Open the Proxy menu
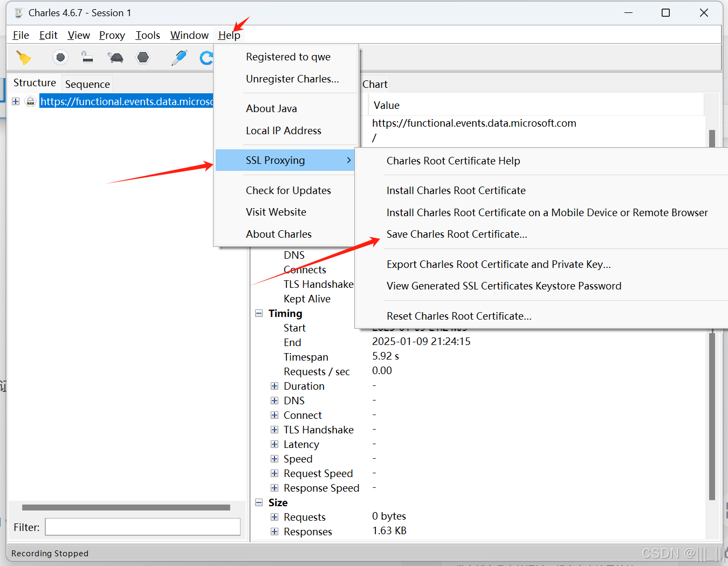Screen dimensions: 728x566 (x=112, y=35)
